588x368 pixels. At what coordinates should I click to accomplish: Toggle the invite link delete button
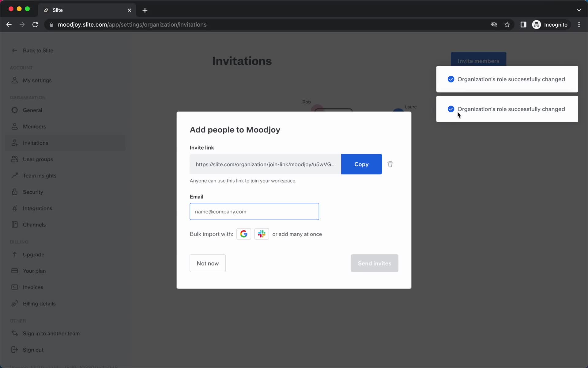point(390,164)
